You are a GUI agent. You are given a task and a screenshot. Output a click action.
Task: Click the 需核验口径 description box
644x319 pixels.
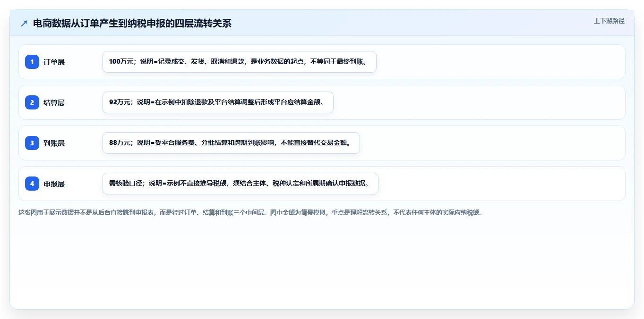coord(240,184)
